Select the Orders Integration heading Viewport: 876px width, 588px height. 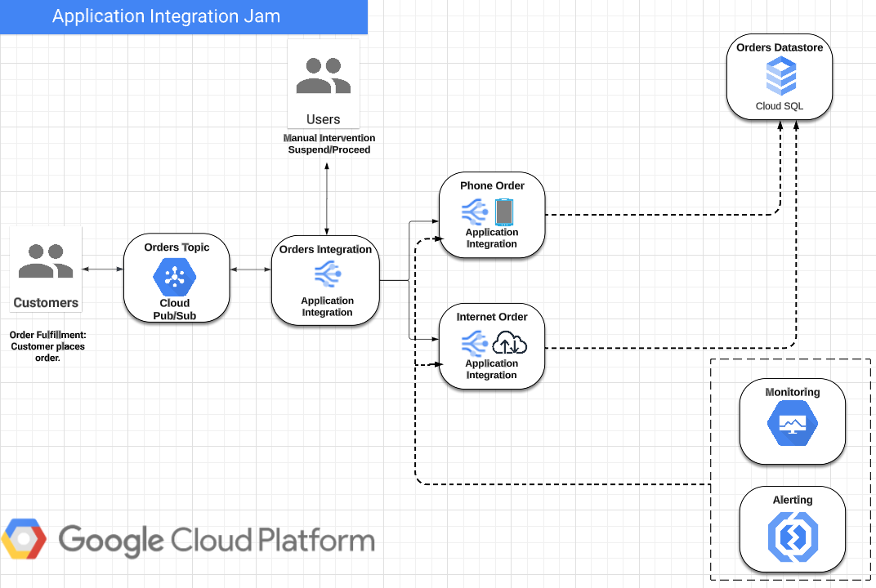325,249
